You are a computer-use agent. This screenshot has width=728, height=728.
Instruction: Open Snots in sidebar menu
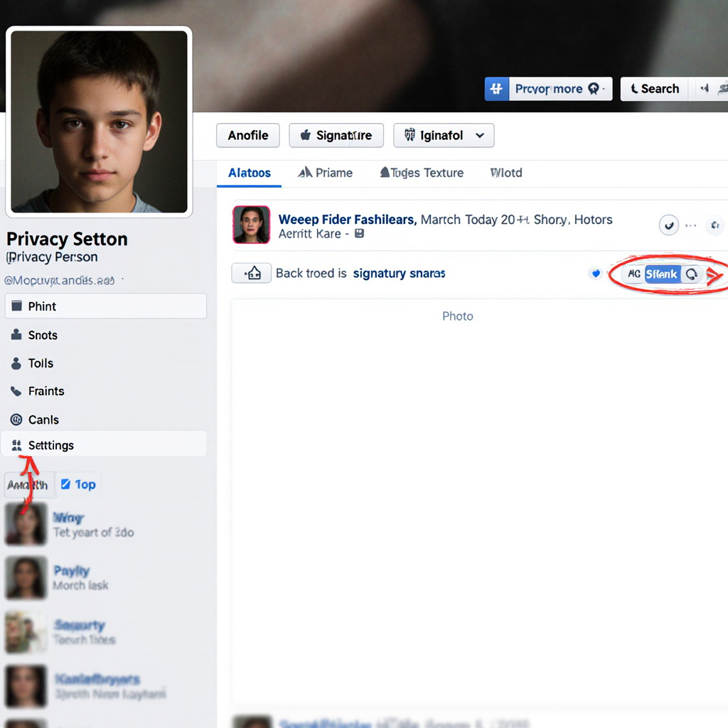(x=106, y=335)
